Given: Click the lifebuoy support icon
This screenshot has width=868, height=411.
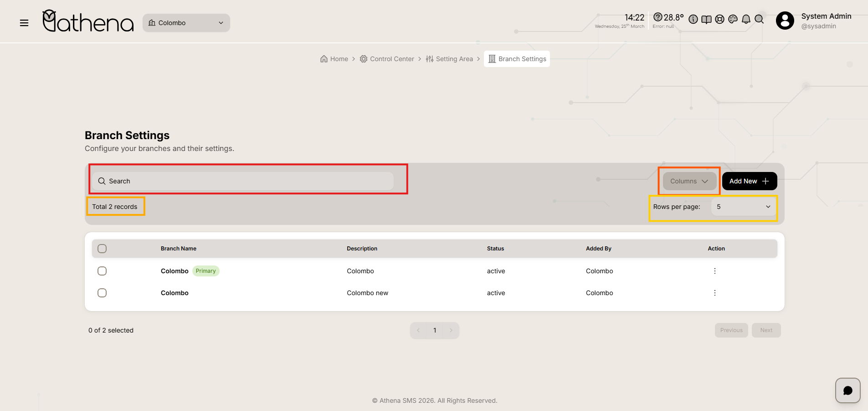Looking at the screenshot, I should pyautogui.click(x=719, y=19).
